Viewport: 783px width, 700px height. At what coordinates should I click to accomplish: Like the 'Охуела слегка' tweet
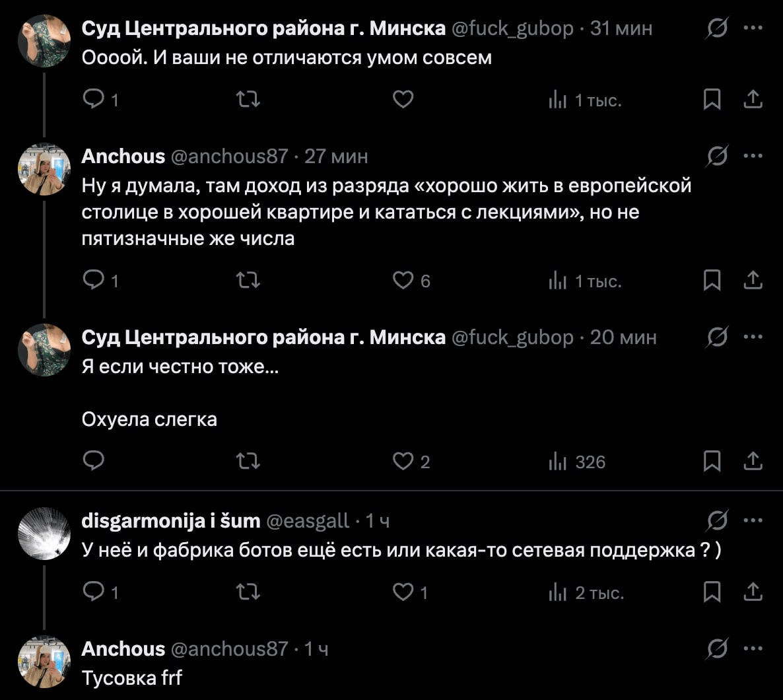[403, 461]
